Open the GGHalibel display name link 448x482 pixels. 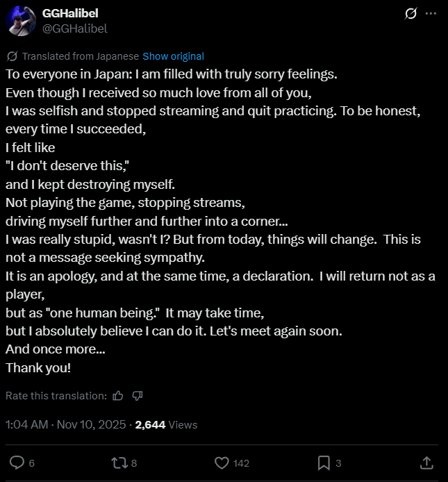coord(71,14)
